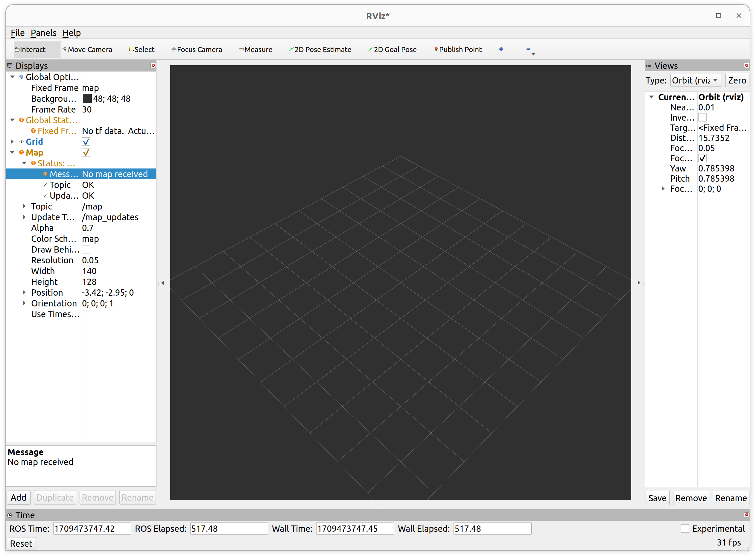Collapse the Global Options tree node
Viewport: 756px width, 556px height.
[x=13, y=77]
